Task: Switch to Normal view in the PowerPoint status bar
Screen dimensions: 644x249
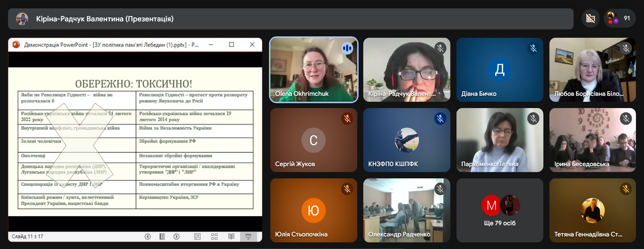Action: [198, 237]
